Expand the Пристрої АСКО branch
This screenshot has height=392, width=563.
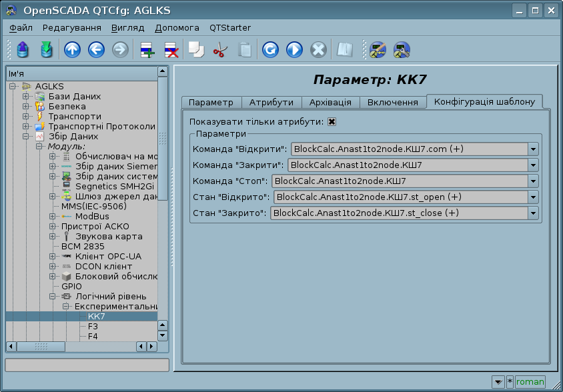[x=53, y=226]
